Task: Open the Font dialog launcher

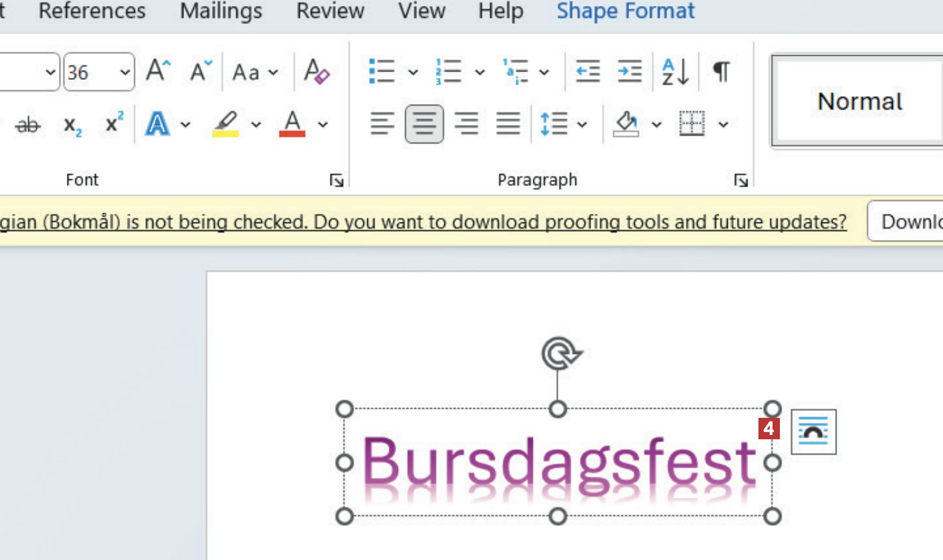Action: pyautogui.click(x=337, y=180)
